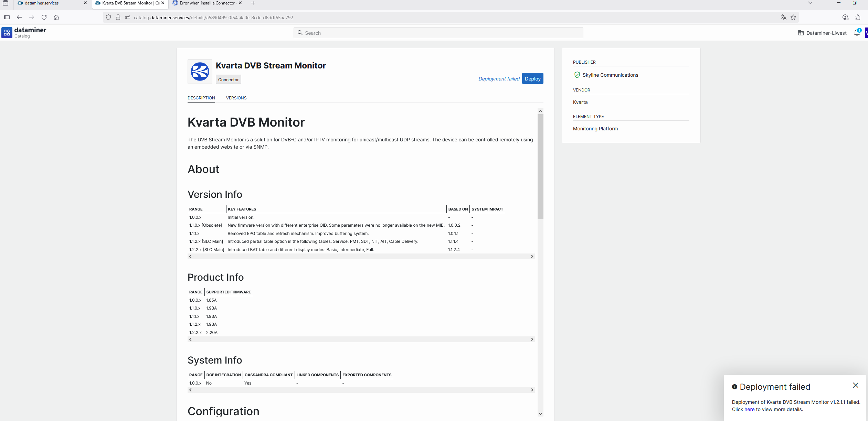868x421 pixels.
Task: Click Monitoring Platform element type
Action: click(x=595, y=129)
